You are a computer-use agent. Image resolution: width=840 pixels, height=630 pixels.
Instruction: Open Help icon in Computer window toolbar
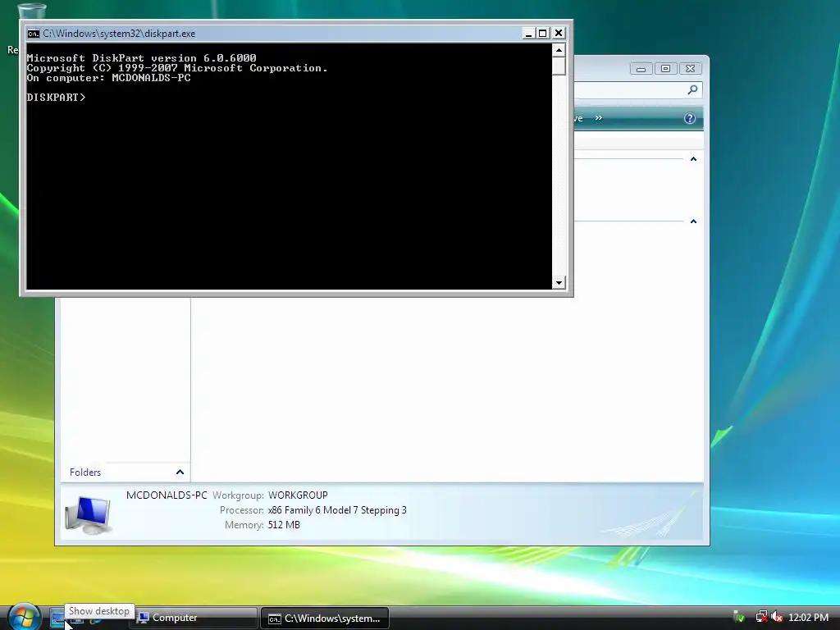689,118
